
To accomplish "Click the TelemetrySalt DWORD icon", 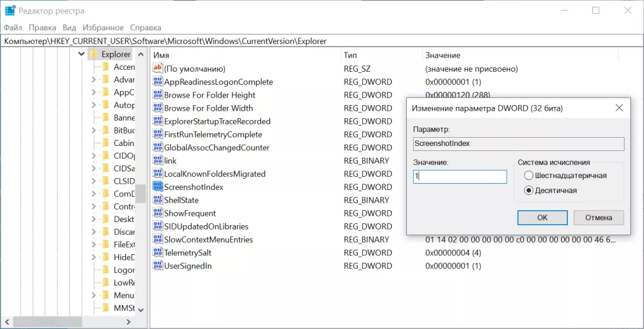I will click(x=158, y=252).
